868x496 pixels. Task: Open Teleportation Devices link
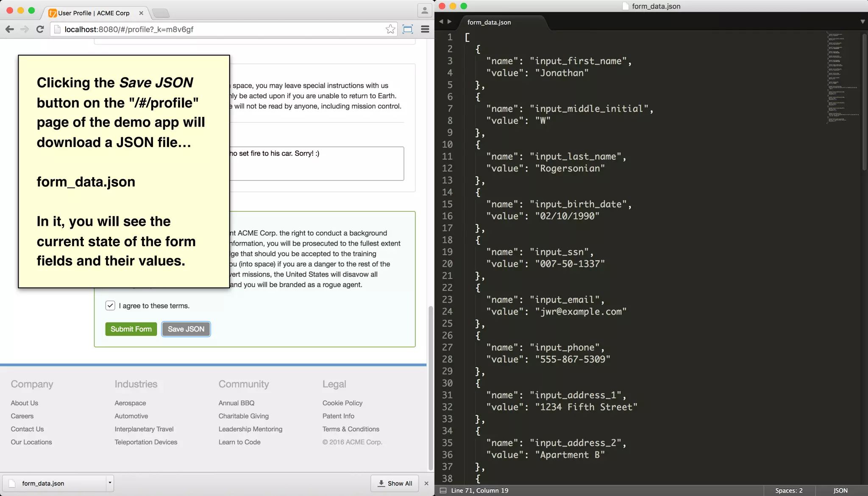click(146, 442)
